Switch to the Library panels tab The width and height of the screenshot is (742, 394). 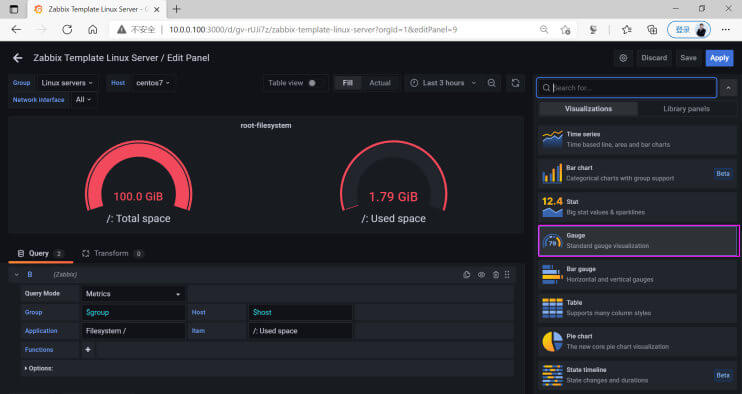pyautogui.click(x=686, y=109)
